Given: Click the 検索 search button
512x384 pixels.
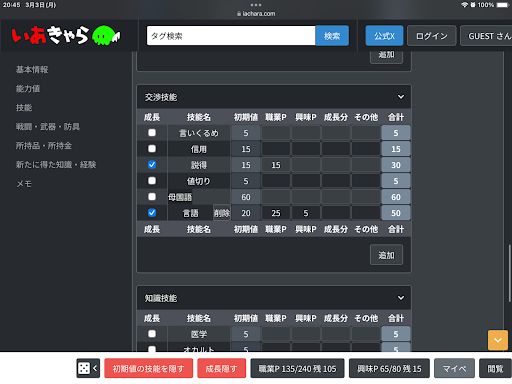Looking at the screenshot, I should pyautogui.click(x=332, y=36).
